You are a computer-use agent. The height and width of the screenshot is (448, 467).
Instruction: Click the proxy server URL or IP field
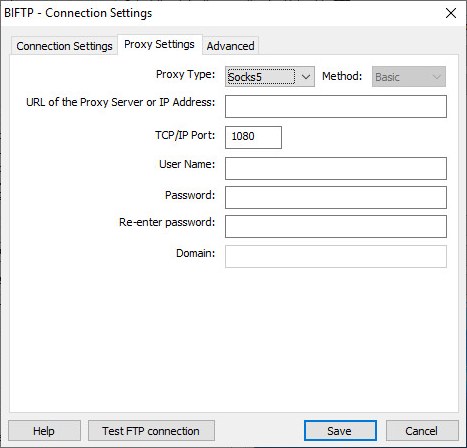(x=336, y=106)
